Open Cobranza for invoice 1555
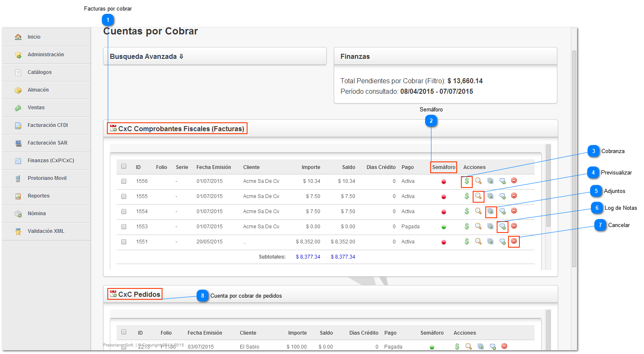Image resolution: width=644 pixels, height=354 pixels. 467,196
